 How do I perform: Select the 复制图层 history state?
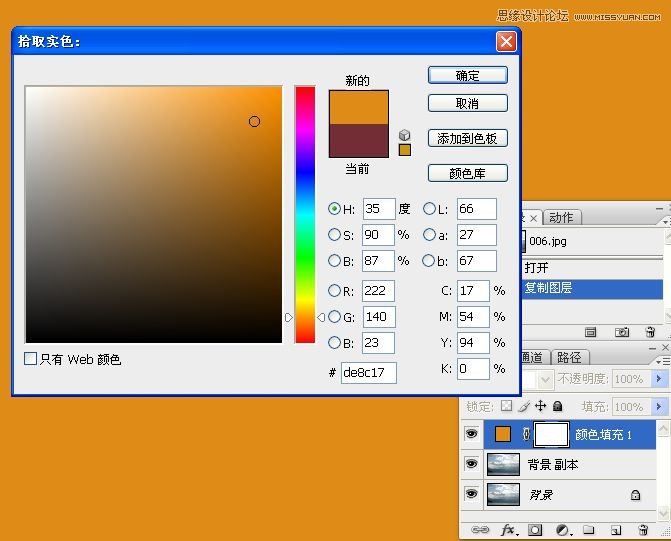coord(592,288)
